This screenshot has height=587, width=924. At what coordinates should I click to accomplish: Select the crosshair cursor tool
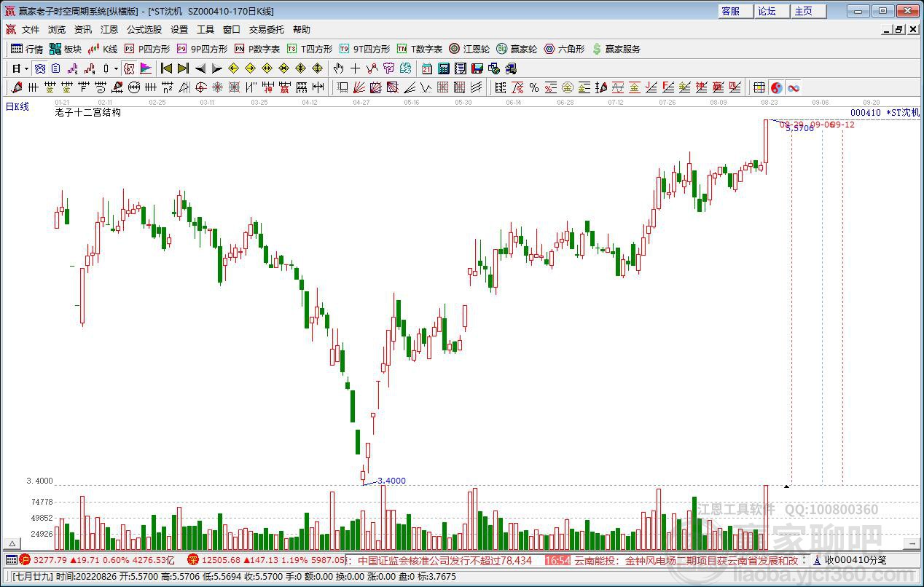point(355,68)
